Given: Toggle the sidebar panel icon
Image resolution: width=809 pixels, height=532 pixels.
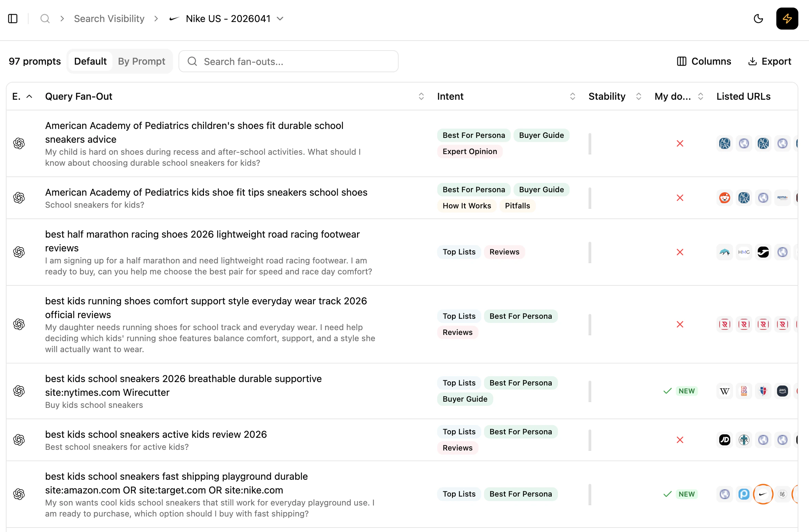Looking at the screenshot, I should pyautogui.click(x=13, y=19).
